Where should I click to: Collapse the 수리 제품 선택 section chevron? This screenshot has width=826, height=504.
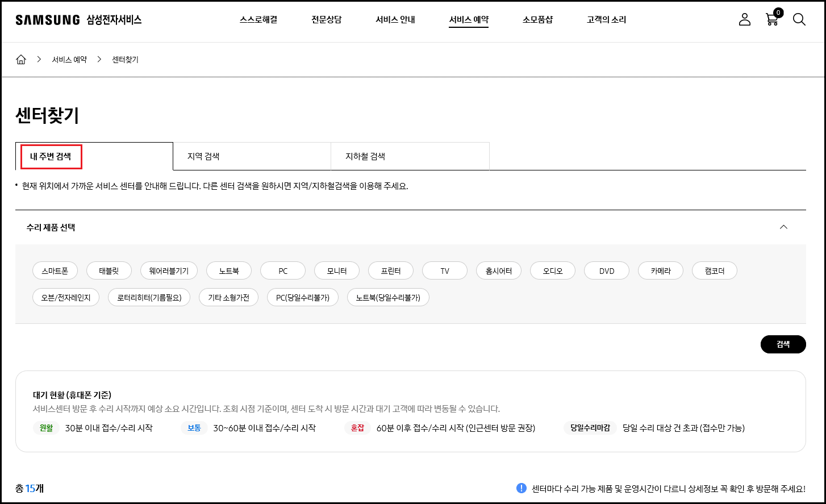[x=783, y=227]
